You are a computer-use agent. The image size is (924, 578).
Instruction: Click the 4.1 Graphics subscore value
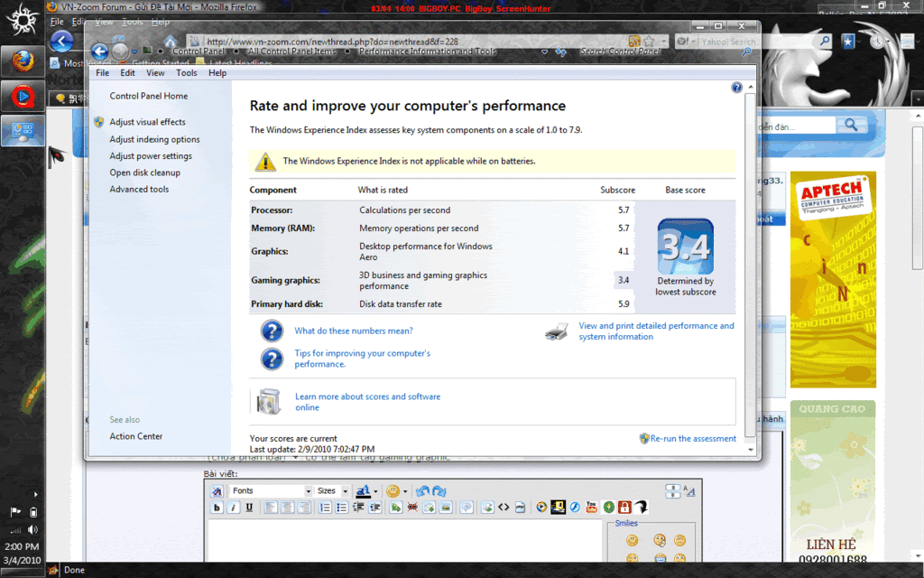[x=624, y=251]
